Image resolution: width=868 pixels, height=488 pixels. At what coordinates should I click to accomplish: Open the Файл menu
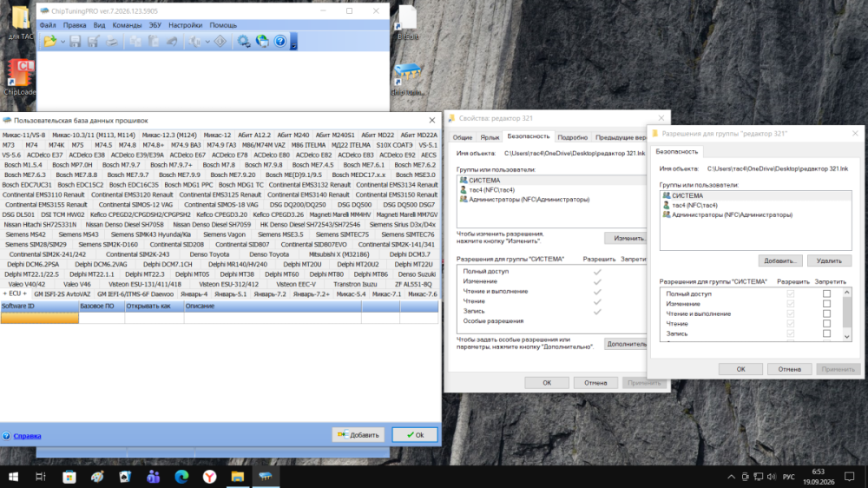(48, 25)
